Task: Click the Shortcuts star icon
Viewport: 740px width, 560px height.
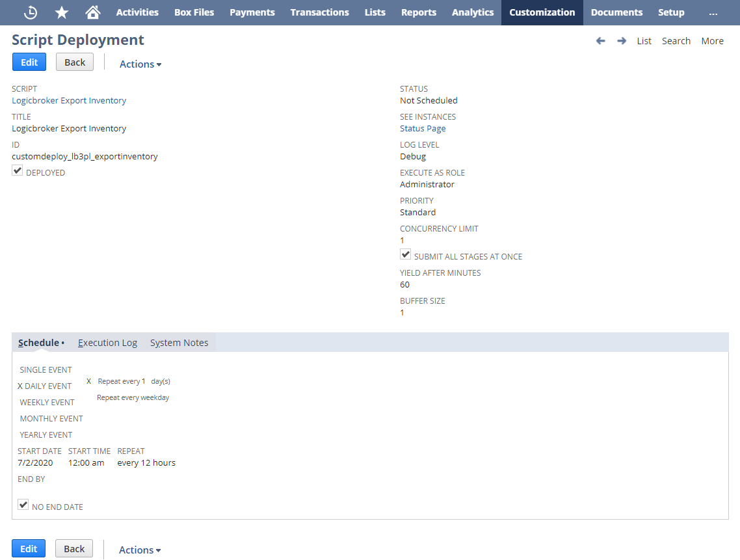Action: pos(62,12)
